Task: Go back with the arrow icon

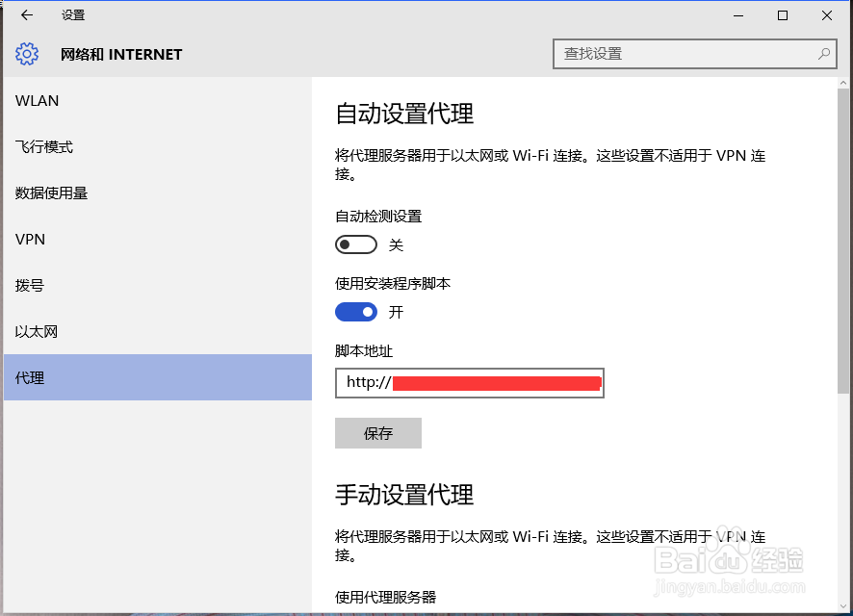Action: [x=27, y=15]
